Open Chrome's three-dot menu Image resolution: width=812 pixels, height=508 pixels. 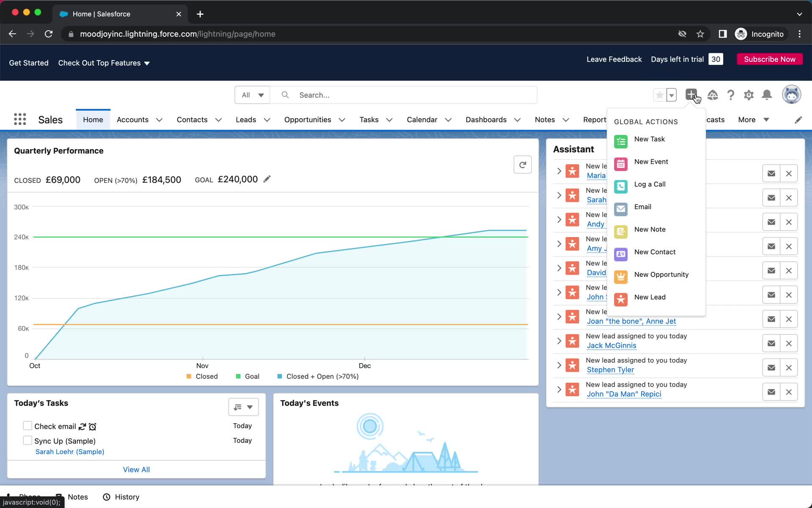tap(799, 34)
